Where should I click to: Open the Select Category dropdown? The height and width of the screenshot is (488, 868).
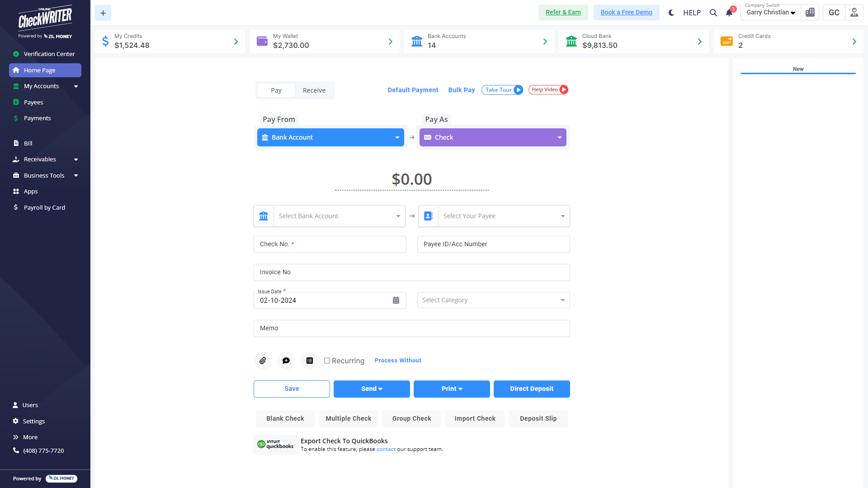coord(493,300)
